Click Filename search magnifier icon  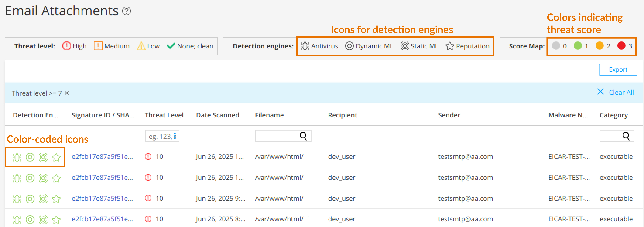coord(303,136)
